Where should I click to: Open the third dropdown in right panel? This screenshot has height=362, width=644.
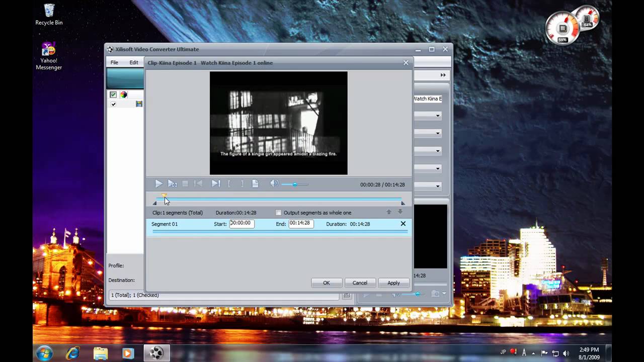click(438, 151)
